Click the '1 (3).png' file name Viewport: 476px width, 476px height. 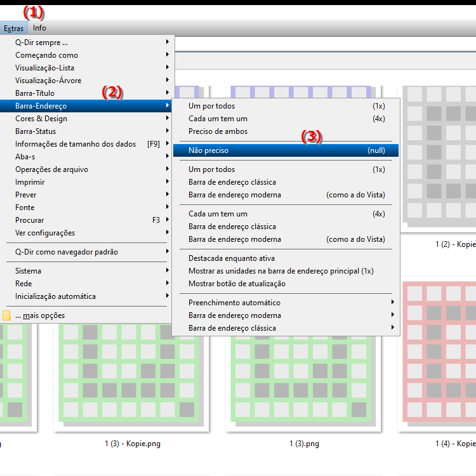(x=304, y=444)
